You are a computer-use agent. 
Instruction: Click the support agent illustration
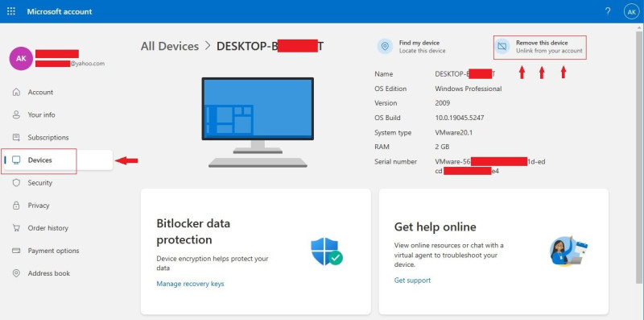click(x=568, y=251)
